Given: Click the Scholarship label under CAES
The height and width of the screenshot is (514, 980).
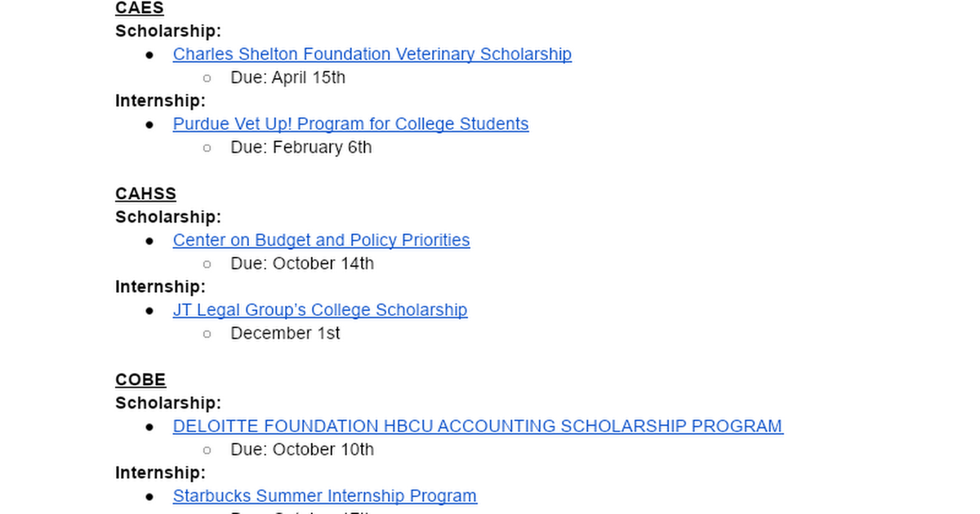Looking at the screenshot, I should pos(168,31).
